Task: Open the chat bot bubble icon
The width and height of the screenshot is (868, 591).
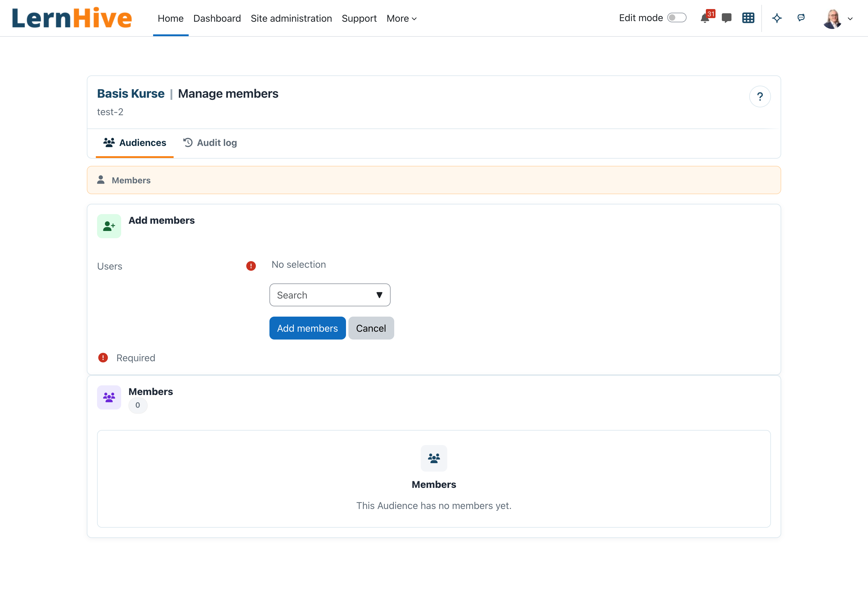Action: 801,17
